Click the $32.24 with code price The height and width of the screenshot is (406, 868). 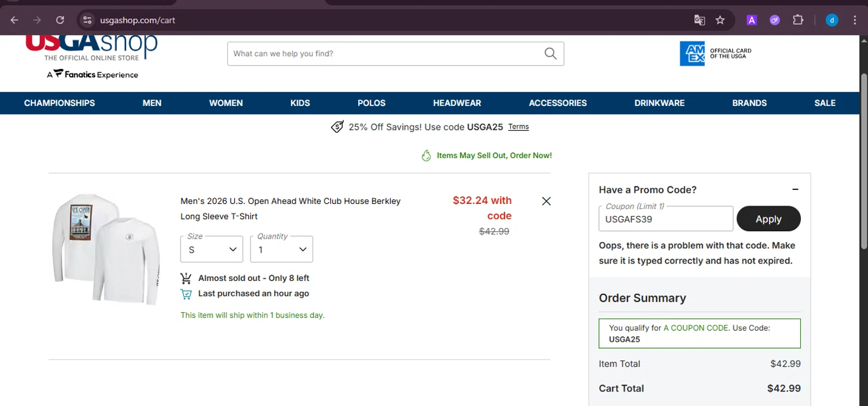click(x=482, y=208)
